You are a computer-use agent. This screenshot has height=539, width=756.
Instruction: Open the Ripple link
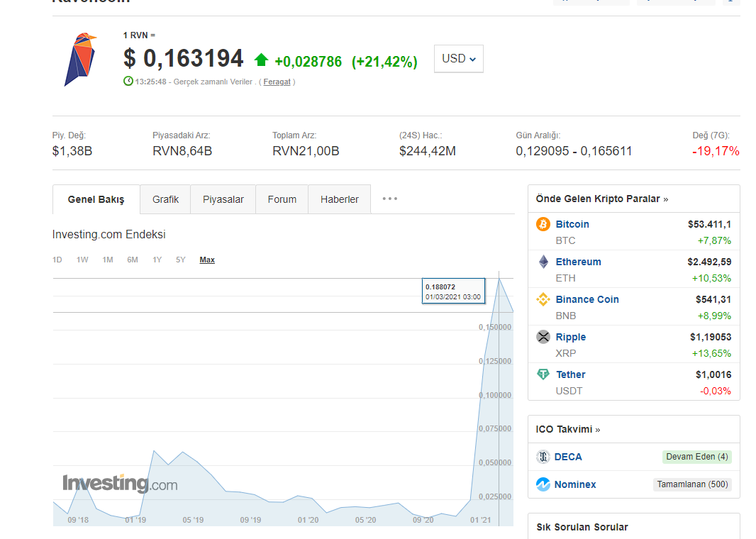(x=570, y=337)
